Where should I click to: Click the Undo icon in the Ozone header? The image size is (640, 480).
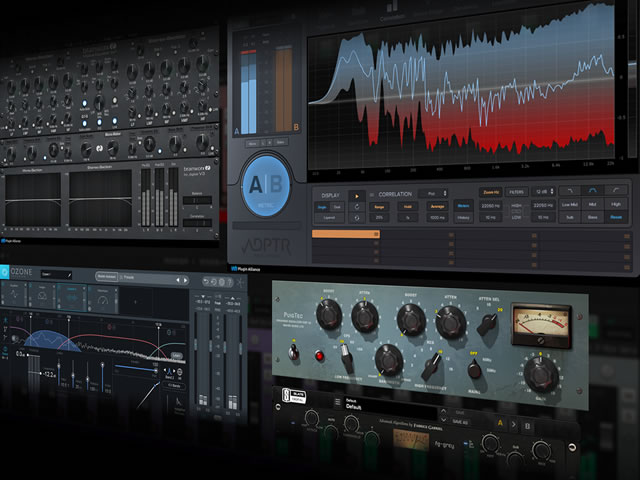point(206,282)
